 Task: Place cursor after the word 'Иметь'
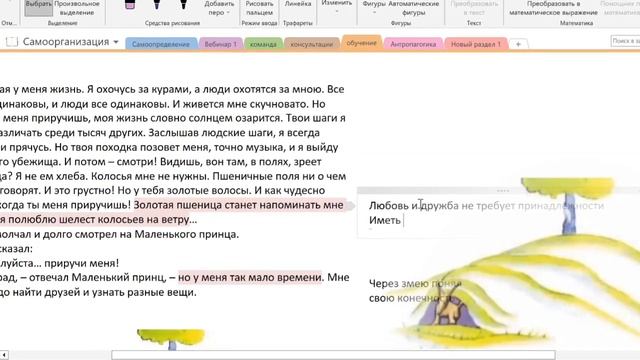click(402, 220)
